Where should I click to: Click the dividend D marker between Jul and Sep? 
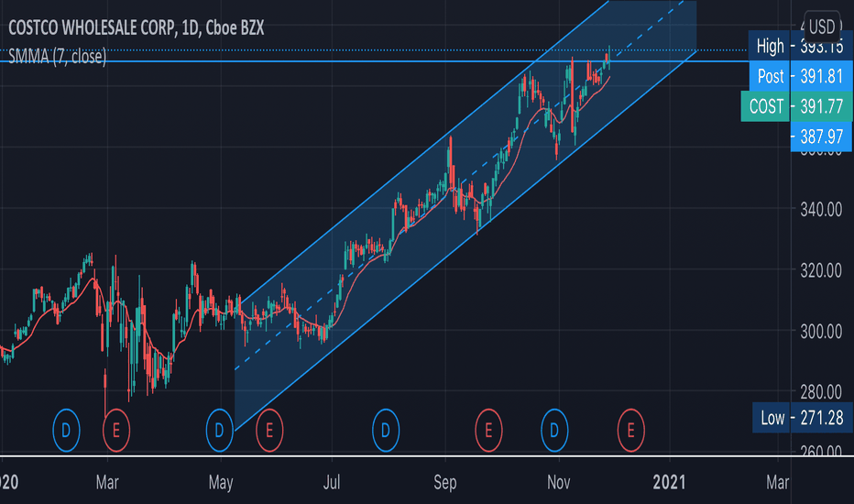click(x=386, y=431)
